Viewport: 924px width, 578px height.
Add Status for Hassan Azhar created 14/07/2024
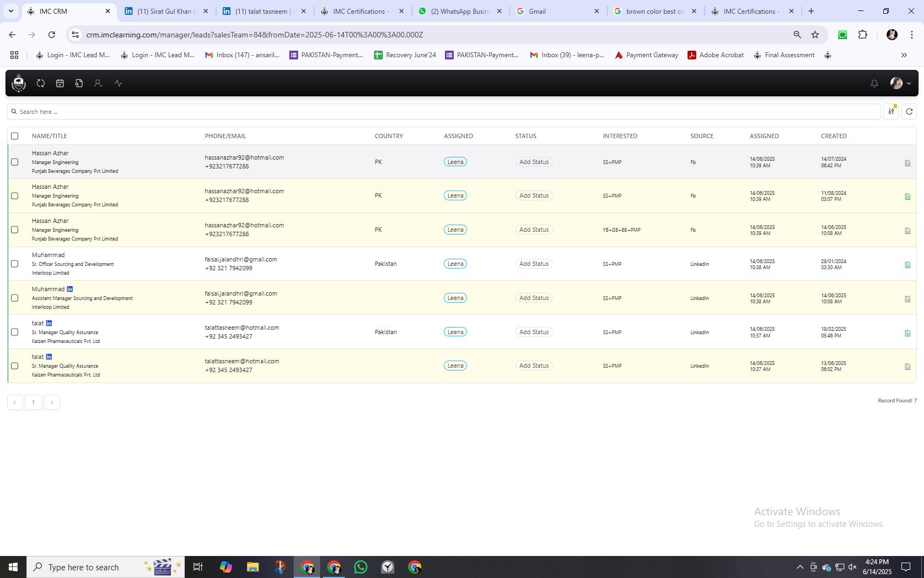533,162
